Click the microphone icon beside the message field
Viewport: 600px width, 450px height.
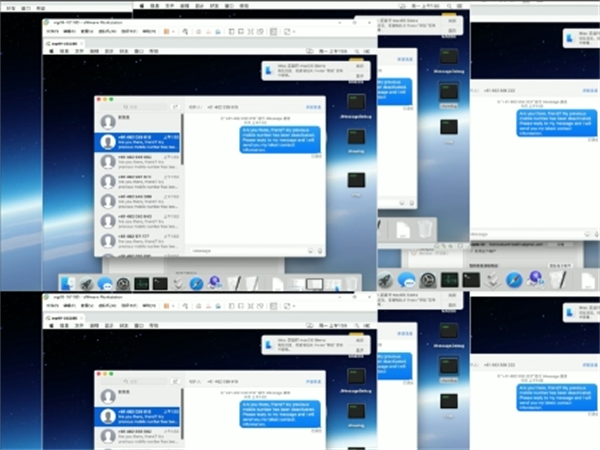[x=322, y=250]
